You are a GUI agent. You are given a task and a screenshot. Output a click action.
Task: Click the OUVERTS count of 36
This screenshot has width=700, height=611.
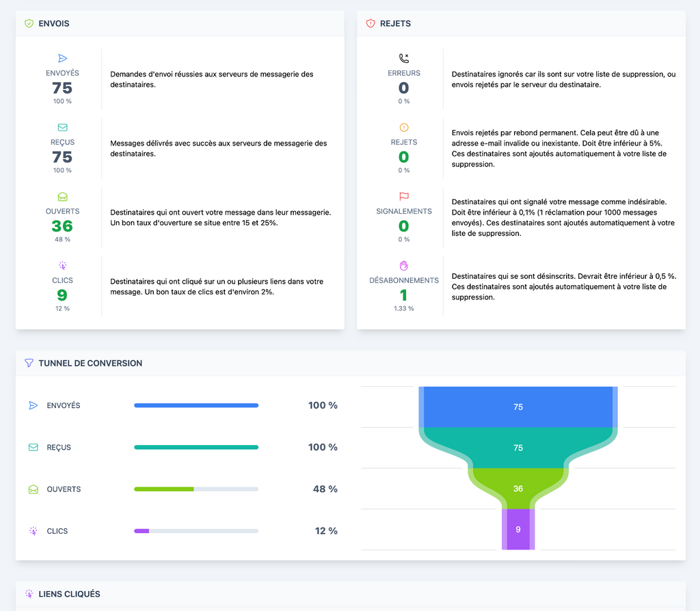point(62,226)
